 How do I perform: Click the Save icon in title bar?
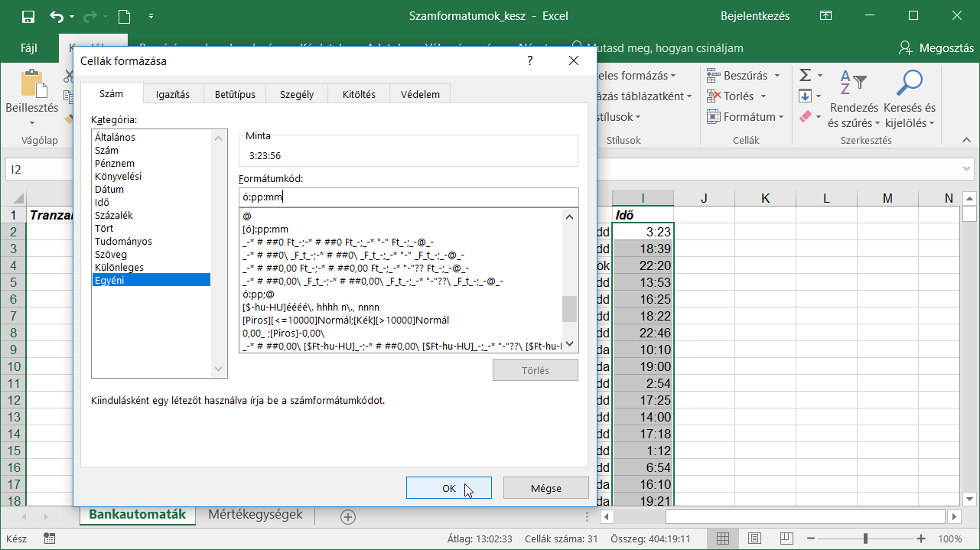[x=28, y=16]
